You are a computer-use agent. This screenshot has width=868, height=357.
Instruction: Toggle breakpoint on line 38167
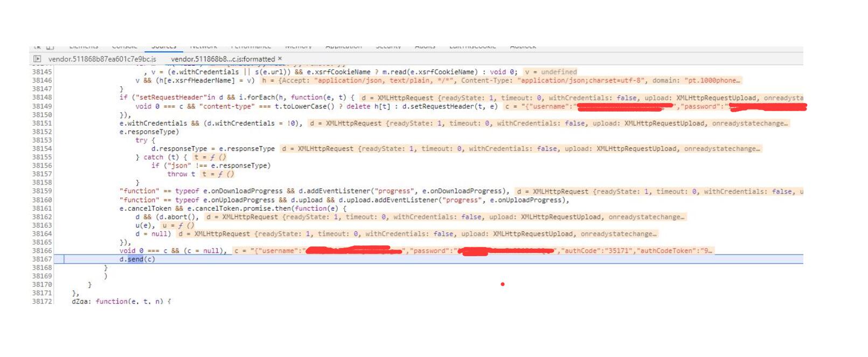(41, 259)
